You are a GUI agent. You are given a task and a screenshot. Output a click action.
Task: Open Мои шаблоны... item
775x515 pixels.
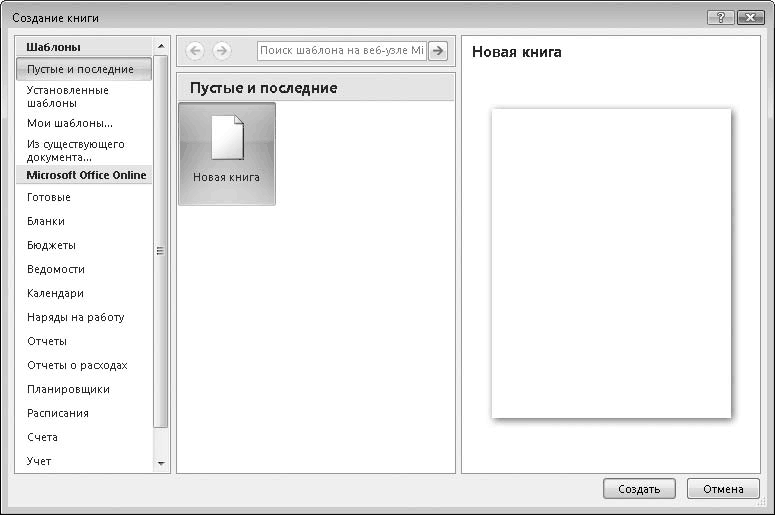point(69,124)
